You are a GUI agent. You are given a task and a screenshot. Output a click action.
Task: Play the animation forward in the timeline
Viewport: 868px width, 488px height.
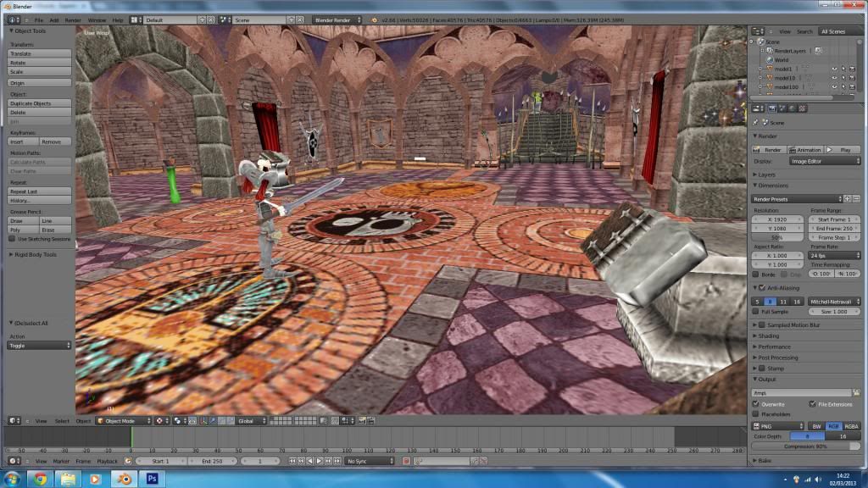click(320, 461)
